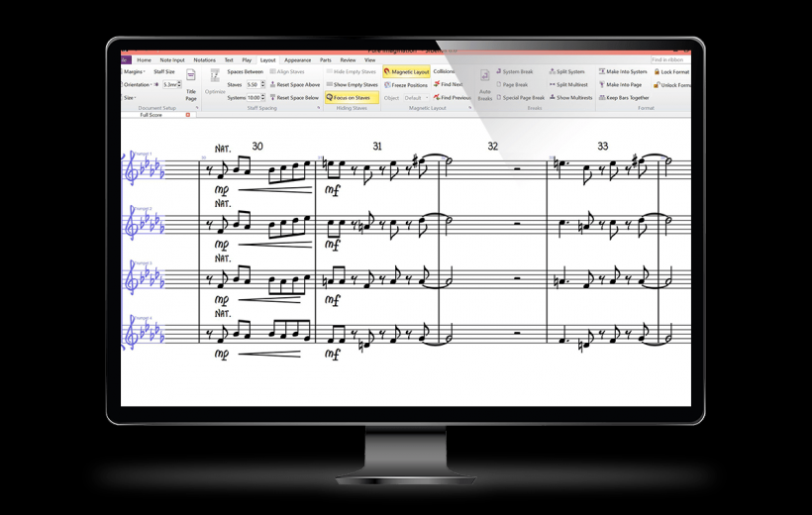
Task: Open the purple File tab
Action: coord(126,60)
